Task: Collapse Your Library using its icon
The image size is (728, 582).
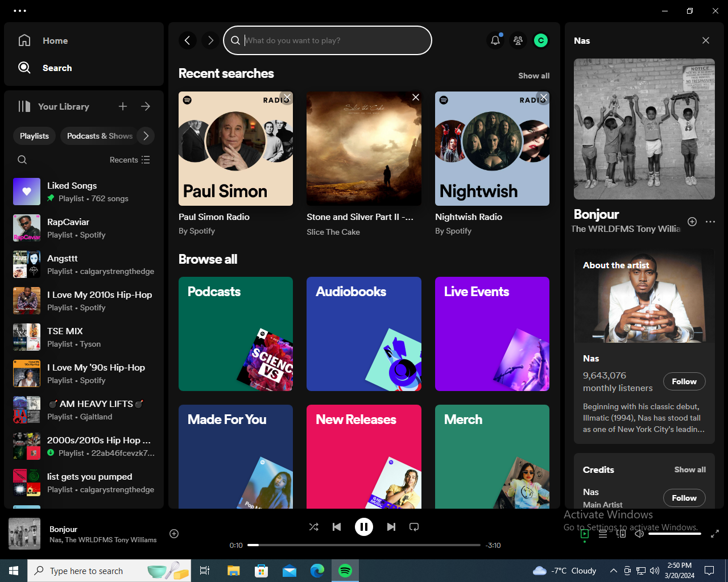Action: click(x=24, y=106)
